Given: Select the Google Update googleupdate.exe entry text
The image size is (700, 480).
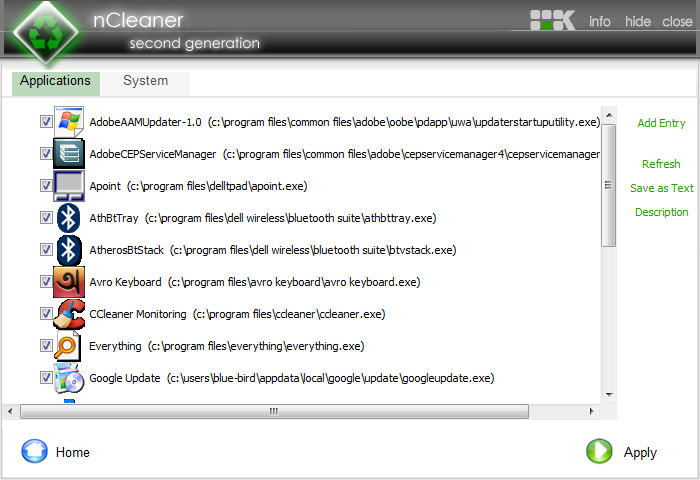Looking at the screenshot, I should tap(292, 378).
